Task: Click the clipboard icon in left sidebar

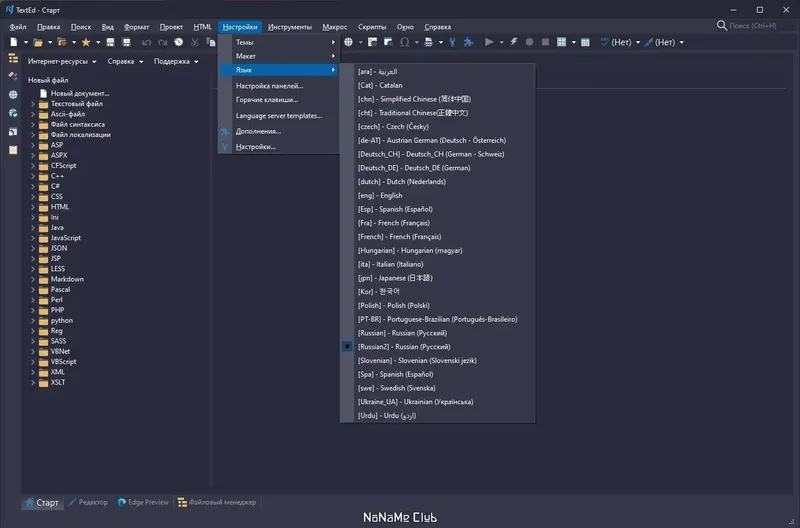Action: [x=13, y=149]
